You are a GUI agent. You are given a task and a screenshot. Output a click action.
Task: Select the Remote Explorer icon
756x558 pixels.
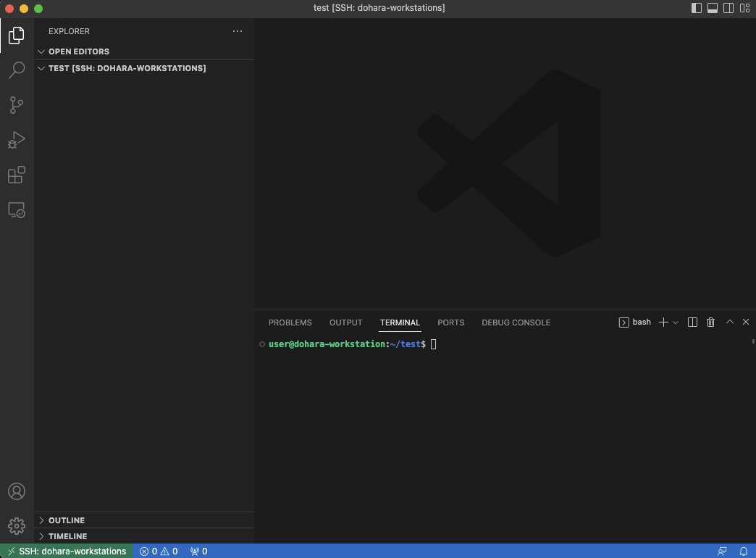click(x=16, y=209)
